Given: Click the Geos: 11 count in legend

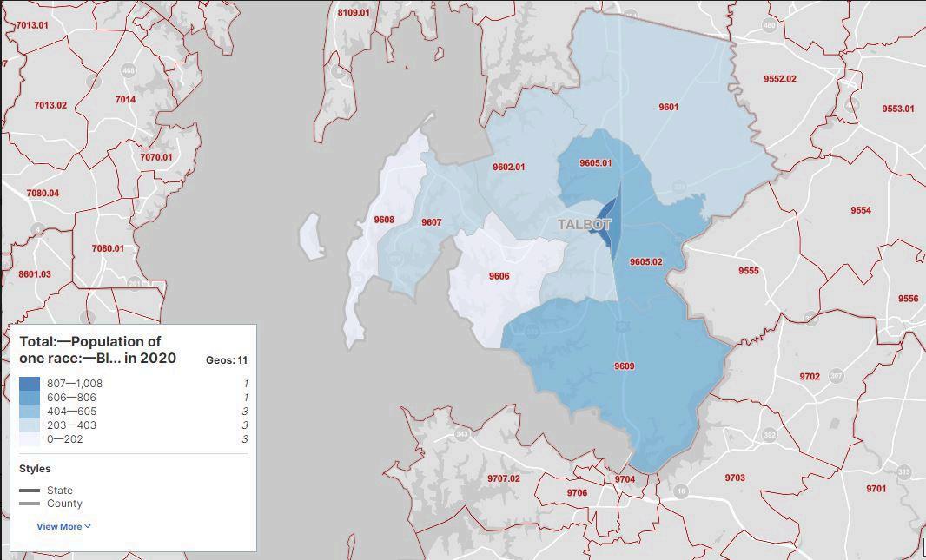Looking at the screenshot, I should pyautogui.click(x=226, y=360).
